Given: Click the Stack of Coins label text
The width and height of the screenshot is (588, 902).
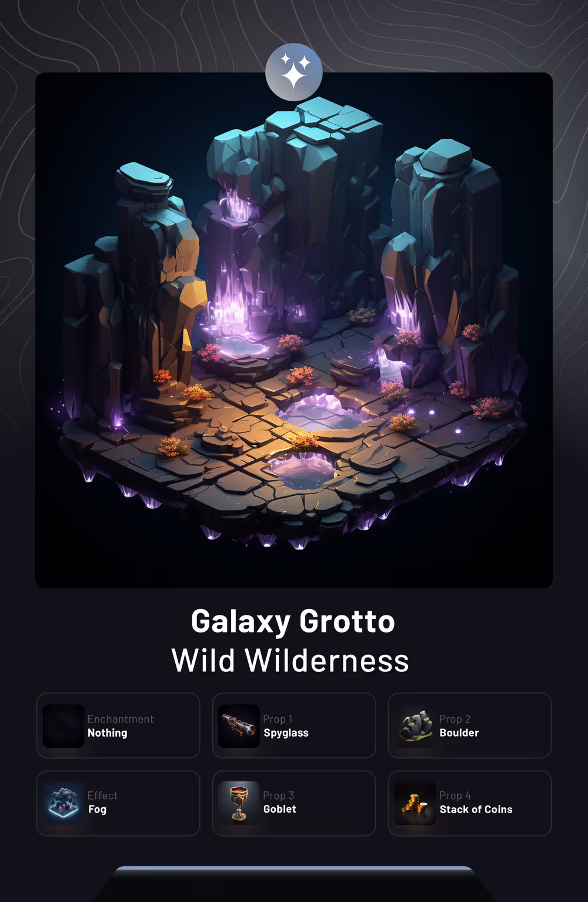Looking at the screenshot, I should pos(476,810).
